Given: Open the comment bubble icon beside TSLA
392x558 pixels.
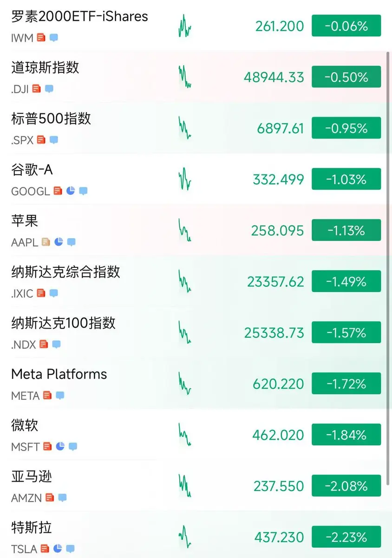Looking at the screenshot, I should [70, 549].
